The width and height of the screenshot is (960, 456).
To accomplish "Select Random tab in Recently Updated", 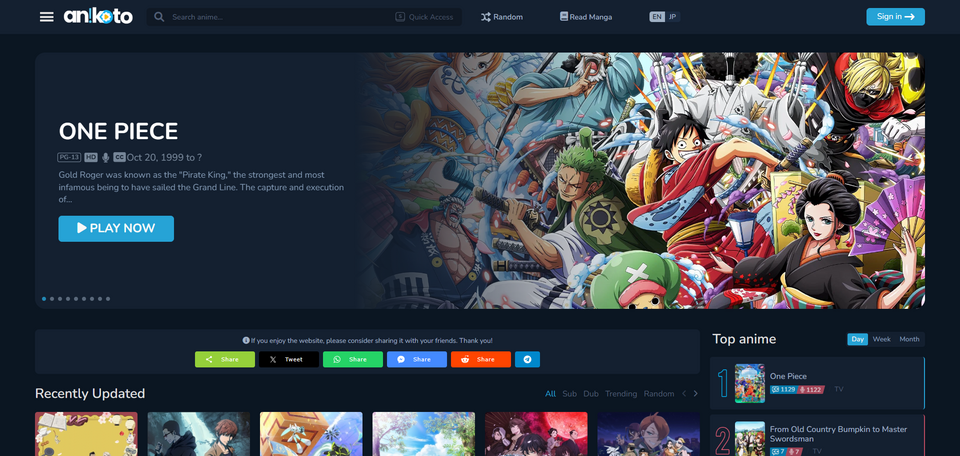I will (659, 394).
